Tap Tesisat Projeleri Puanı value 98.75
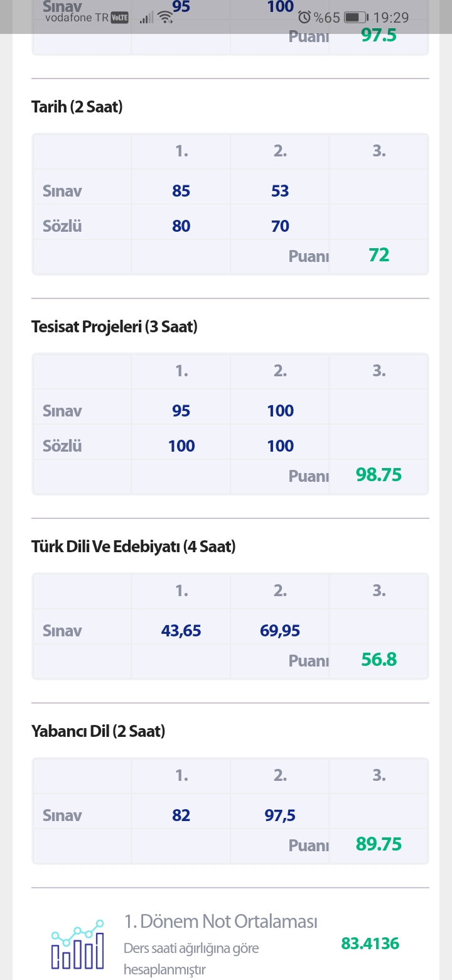The image size is (452, 980). (x=379, y=475)
